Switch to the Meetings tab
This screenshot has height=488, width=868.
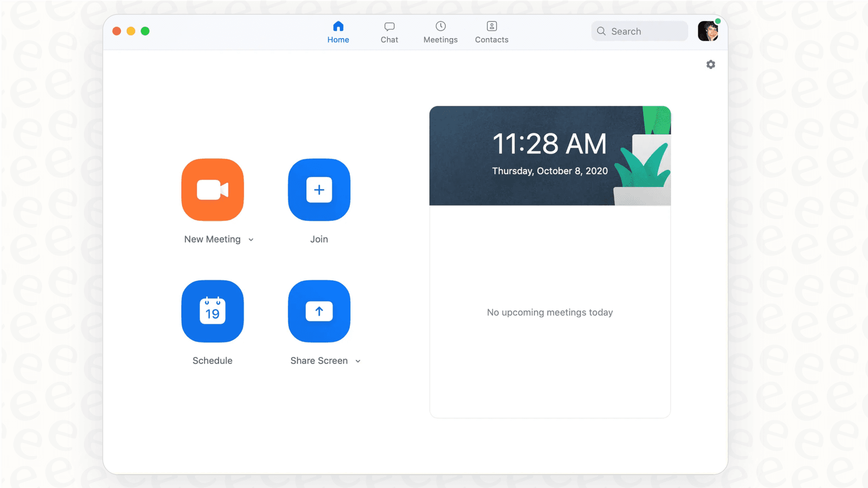tap(440, 32)
